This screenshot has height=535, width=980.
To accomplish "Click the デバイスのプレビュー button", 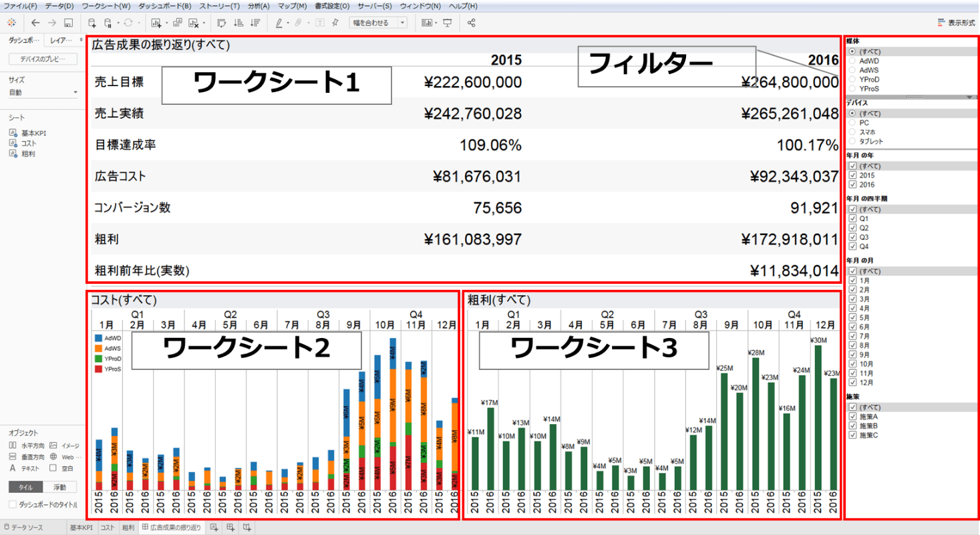I will click(43, 59).
